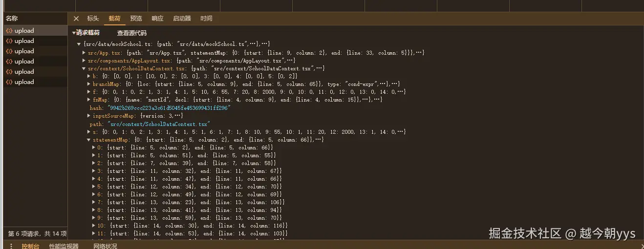The height and width of the screenshot is (249, 644).
Task: Expand statementMap entry 1
Action: 94,155
